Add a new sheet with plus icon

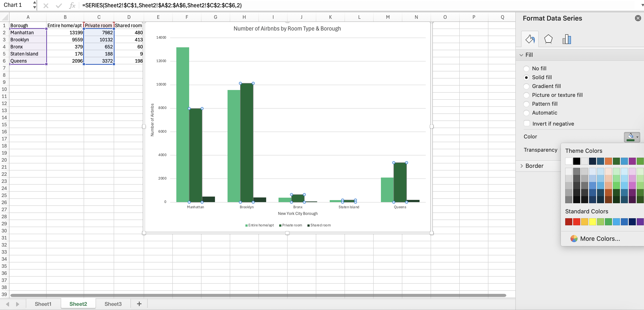click(139, 304)
